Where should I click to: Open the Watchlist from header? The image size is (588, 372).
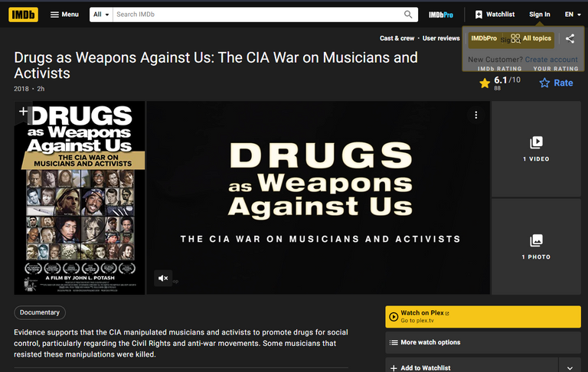coord(495,15)
